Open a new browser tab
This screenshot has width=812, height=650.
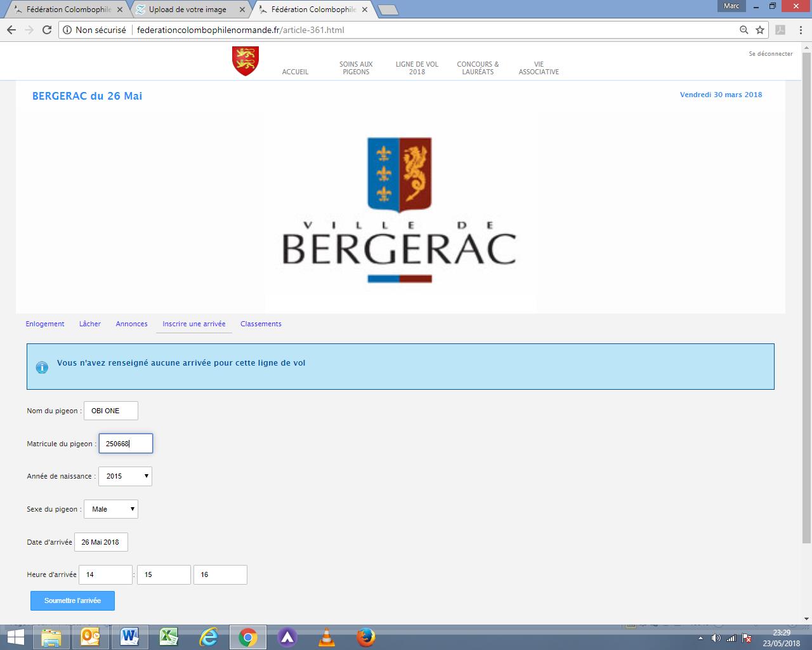388,10
